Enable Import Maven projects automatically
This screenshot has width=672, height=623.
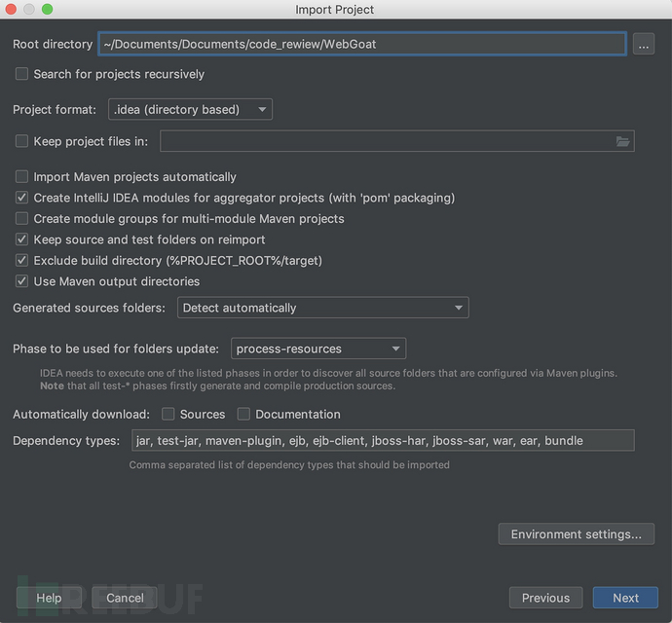(21, 177)
